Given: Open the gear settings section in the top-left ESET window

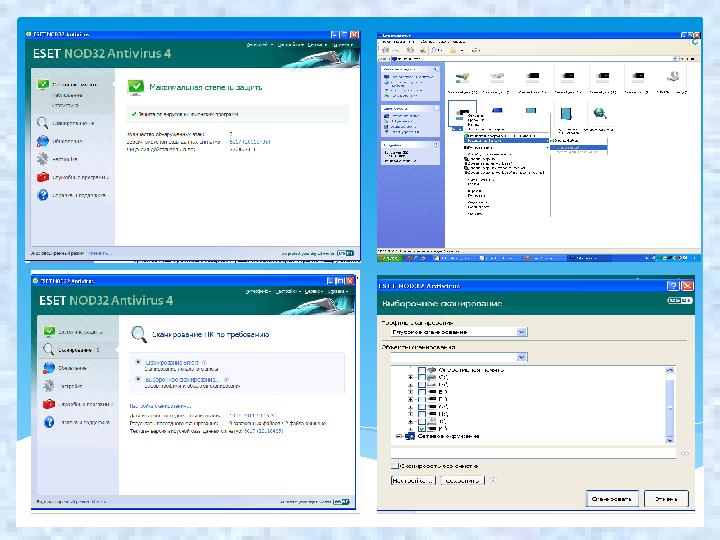Looking at the screenshot, I should click(42, 159).
